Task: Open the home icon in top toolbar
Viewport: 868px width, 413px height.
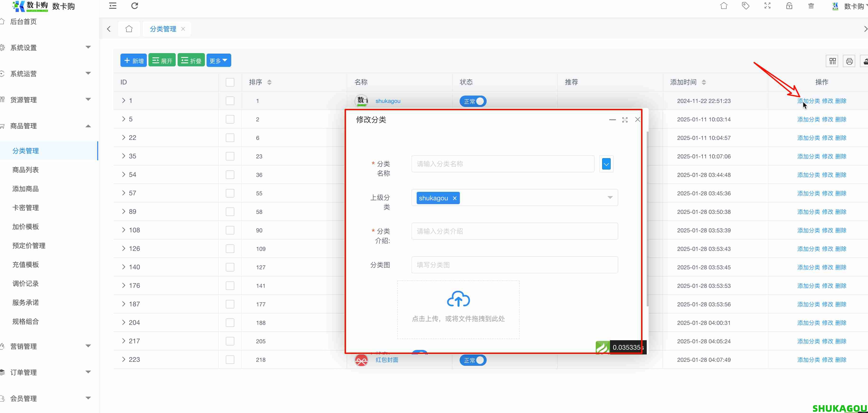Action: click(723, 6)
